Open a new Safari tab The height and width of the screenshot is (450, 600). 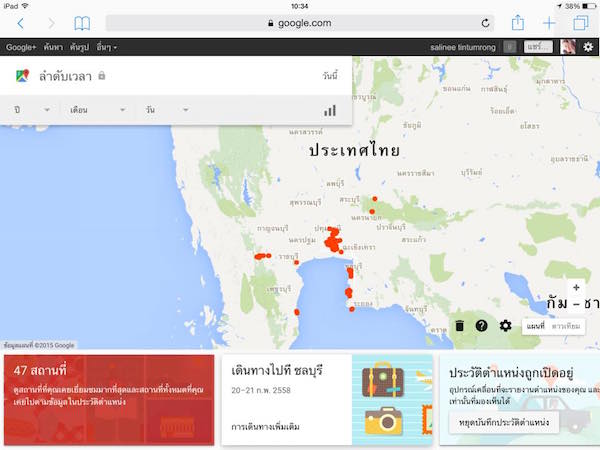[549, 23]
